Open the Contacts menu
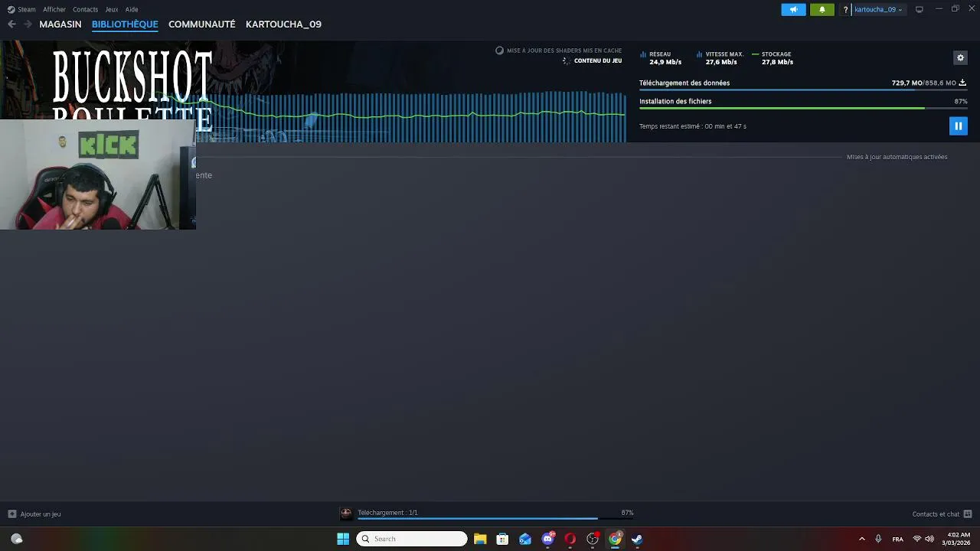 (85, 9)
